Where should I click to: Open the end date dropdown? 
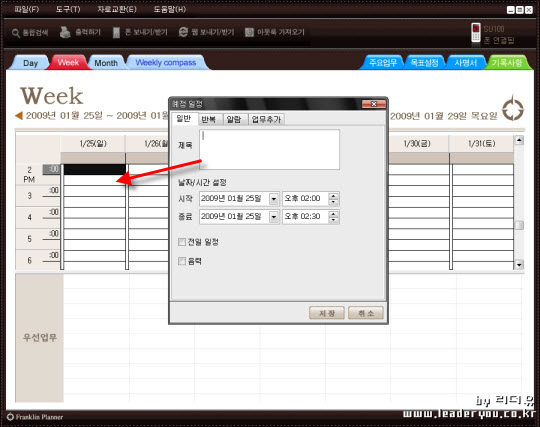pos(274,217)
